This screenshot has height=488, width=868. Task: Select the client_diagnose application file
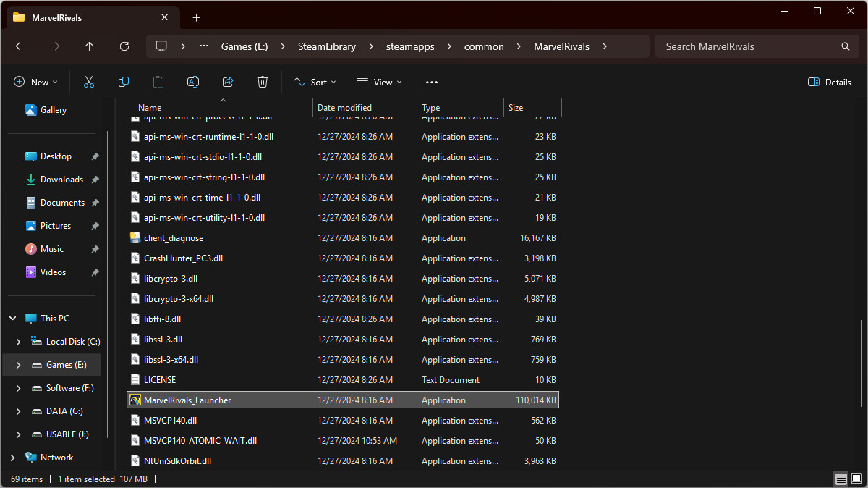pos(174,238)
